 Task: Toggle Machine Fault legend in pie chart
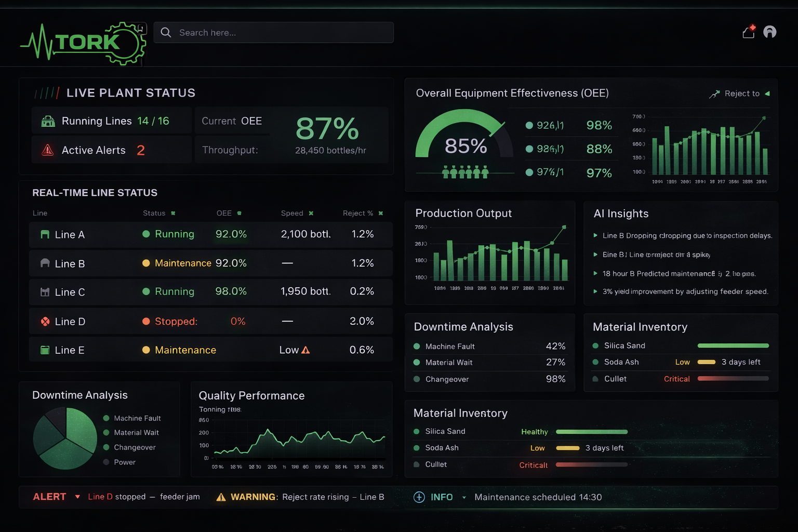(x=132, y=418)
